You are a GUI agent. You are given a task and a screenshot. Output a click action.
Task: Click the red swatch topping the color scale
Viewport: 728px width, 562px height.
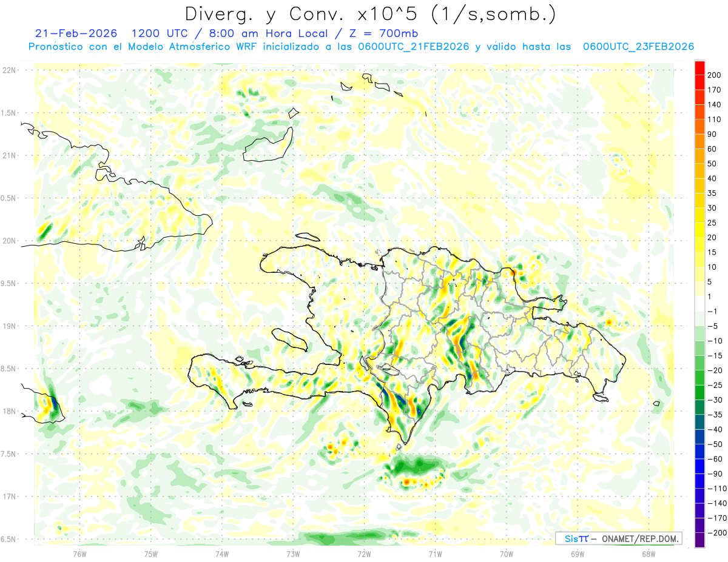point(699,68)
